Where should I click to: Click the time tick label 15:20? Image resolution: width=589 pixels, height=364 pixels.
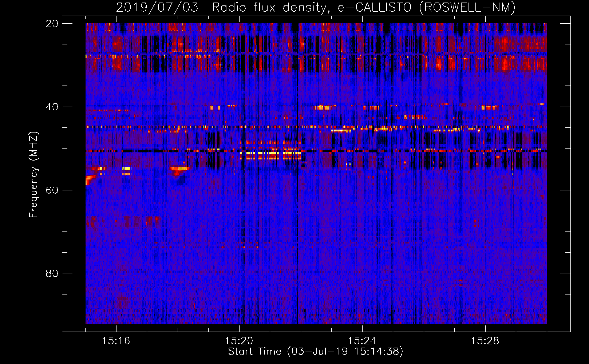(239, 341)
